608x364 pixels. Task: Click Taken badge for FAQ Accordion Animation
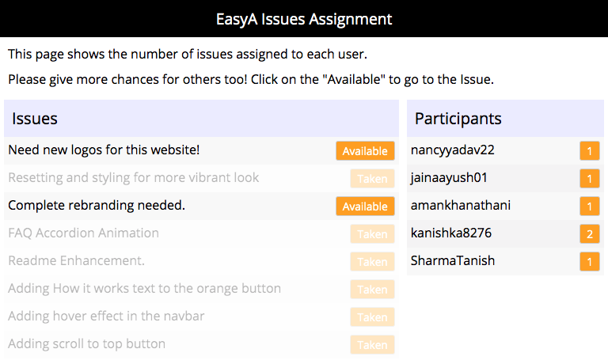pyautogui.click(x=372, y=234)
